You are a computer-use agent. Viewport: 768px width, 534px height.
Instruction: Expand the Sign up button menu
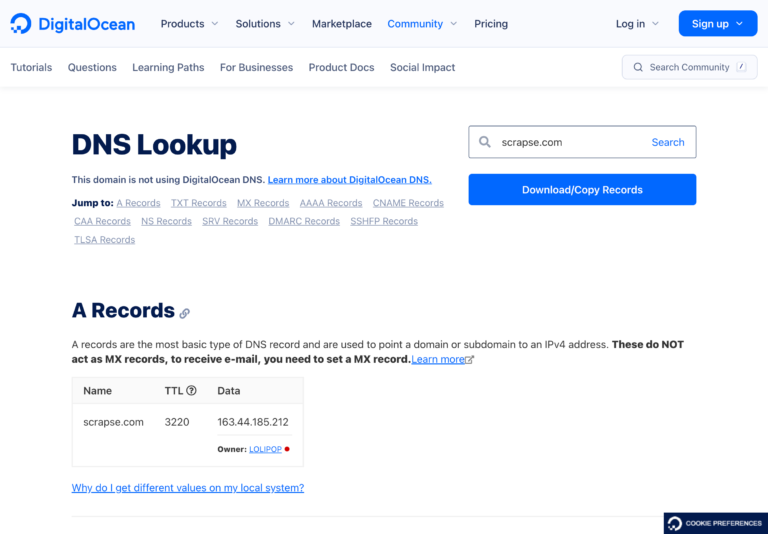(717, 23)
